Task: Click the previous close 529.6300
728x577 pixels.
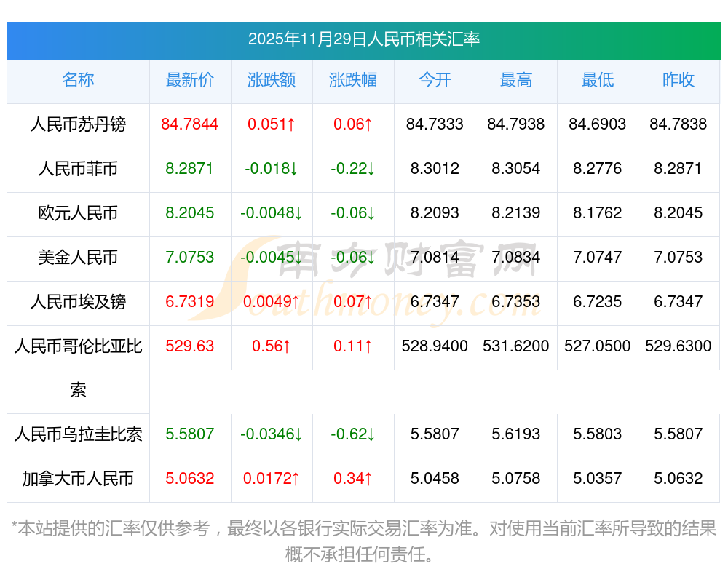Action: 678,346
